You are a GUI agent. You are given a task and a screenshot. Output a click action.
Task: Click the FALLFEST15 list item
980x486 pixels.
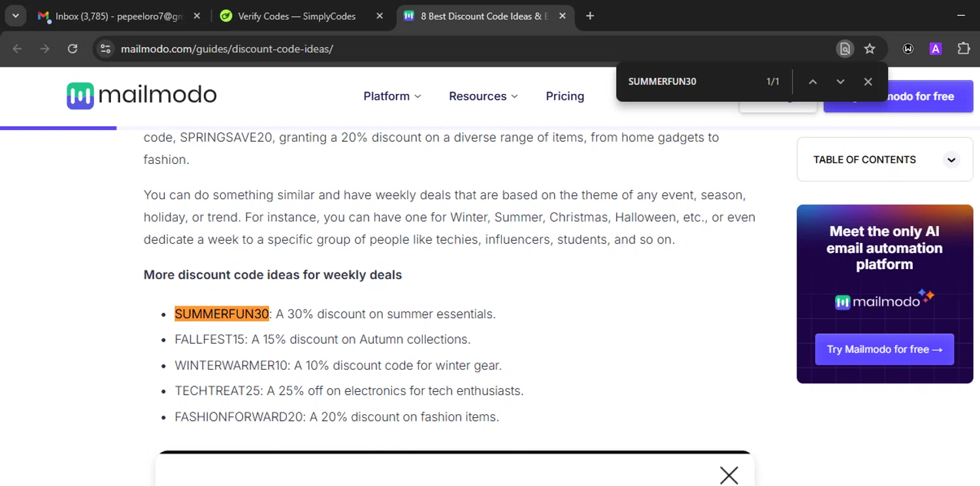(323, 340)
